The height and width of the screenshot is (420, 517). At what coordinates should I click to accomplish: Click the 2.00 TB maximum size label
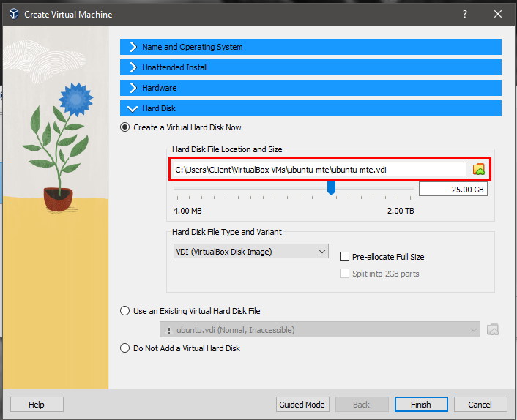(401, 211)
